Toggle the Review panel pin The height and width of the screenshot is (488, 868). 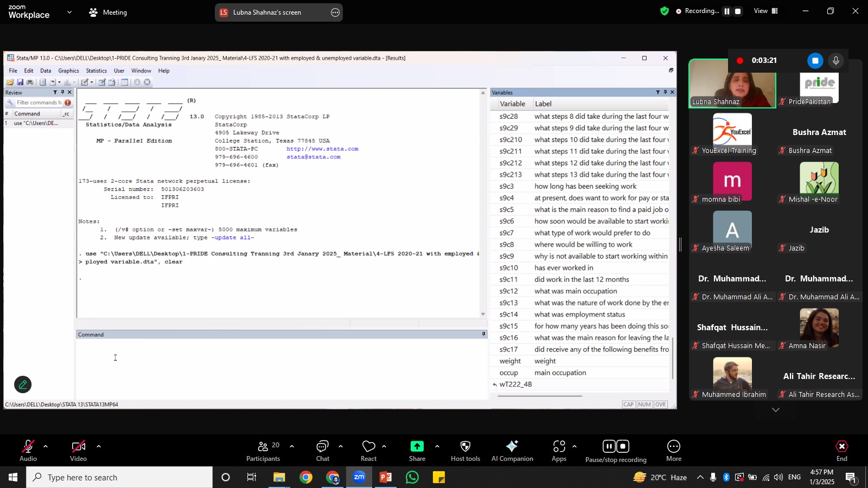62,92
